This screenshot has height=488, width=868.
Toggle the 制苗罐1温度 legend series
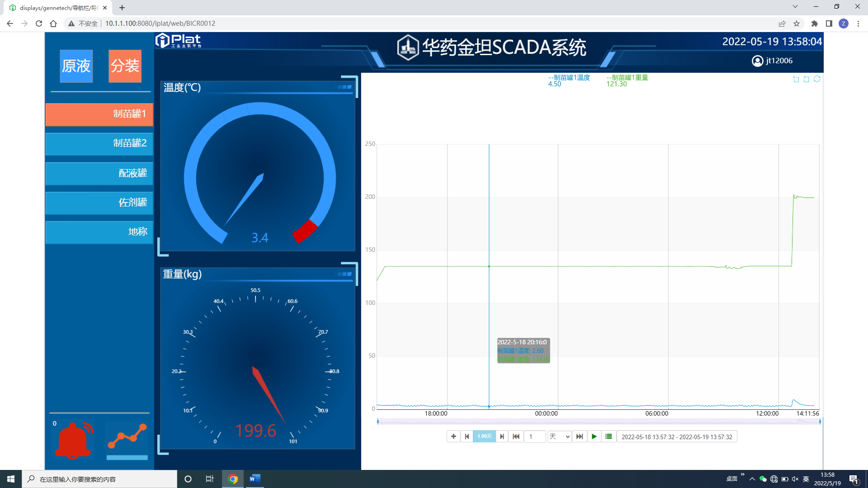point(569,78)
